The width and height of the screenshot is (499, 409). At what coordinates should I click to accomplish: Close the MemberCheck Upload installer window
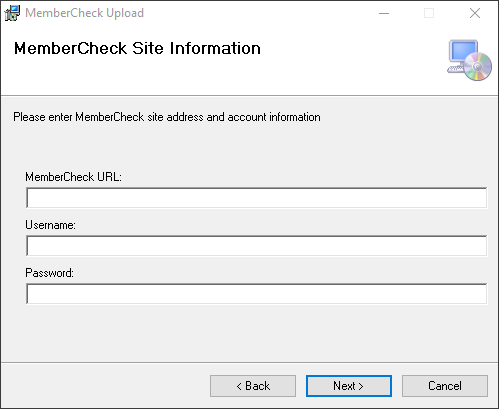475,13
